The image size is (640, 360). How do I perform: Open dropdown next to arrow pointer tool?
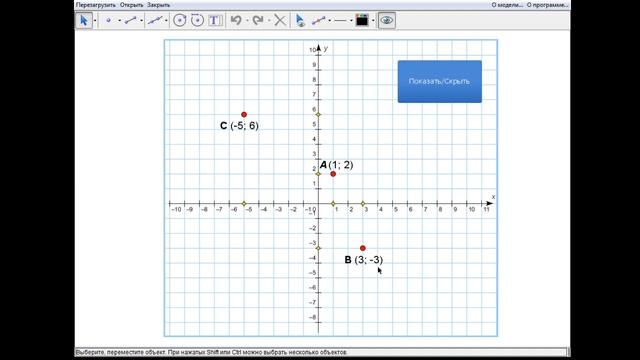[x=95, y=20]
